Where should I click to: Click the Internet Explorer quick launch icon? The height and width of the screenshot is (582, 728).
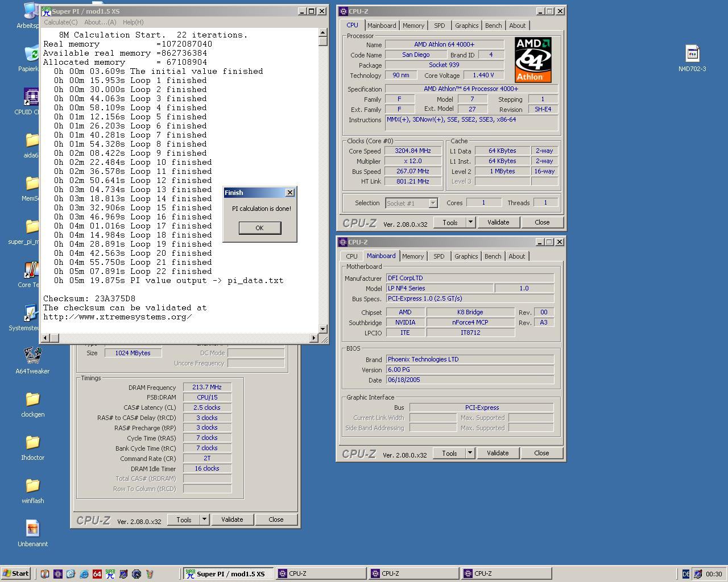[84, 574]
